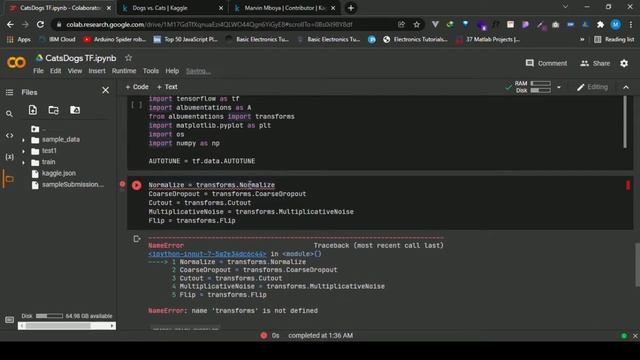
Task: Open the Runtime menu
Action: [x=124, y=71]
